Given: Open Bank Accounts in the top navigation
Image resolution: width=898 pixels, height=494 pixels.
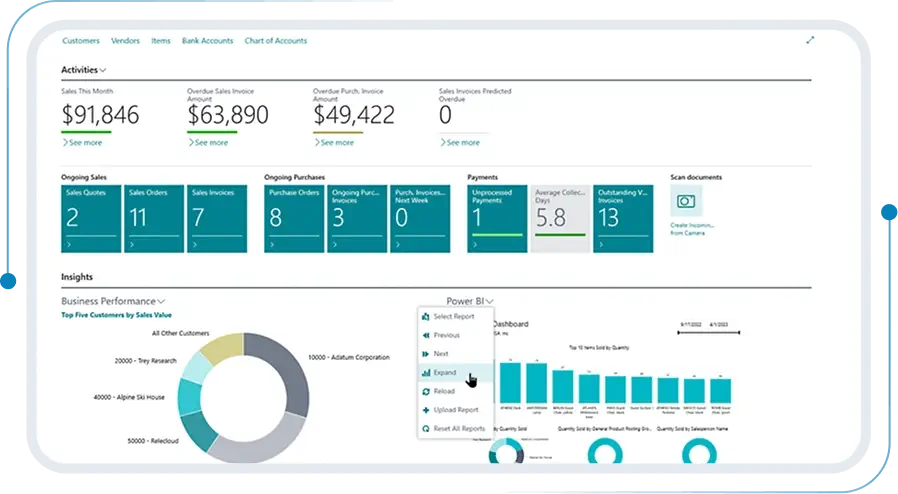Looking at the screenshot, I should (207, 41).
